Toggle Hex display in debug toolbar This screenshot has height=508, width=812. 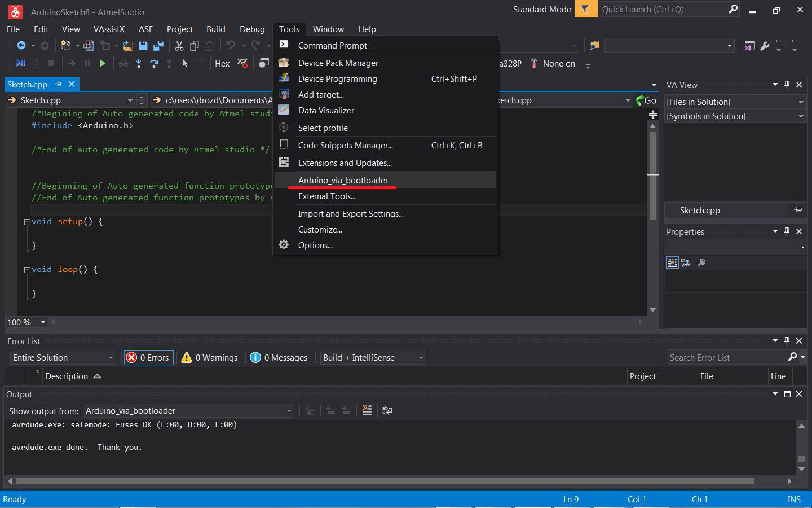(222, 64)
